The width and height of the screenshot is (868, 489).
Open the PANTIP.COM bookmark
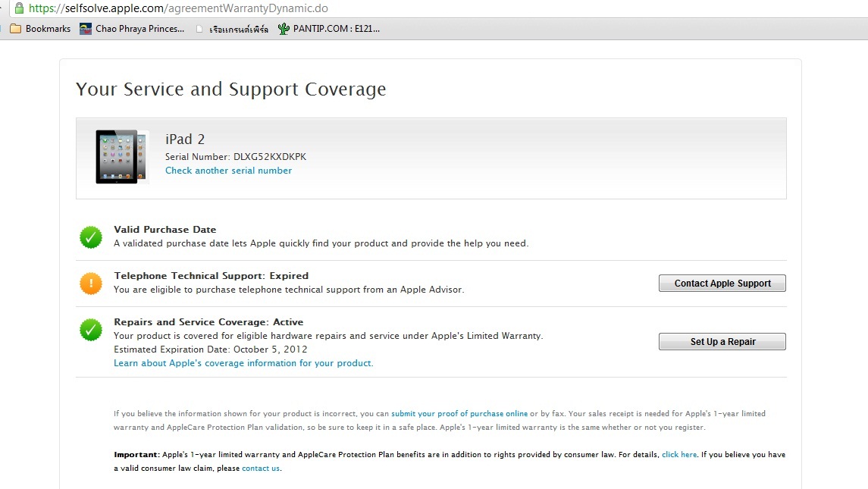(x=329, y=29)
